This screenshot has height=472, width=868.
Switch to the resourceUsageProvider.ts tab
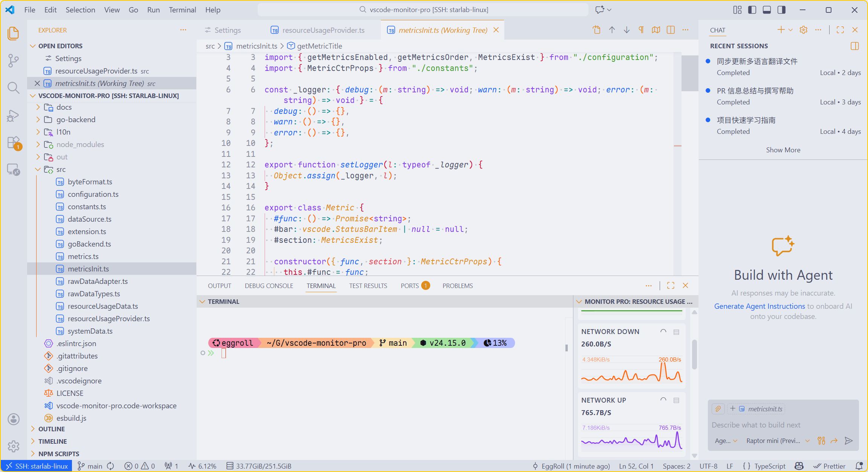click(x=318, y=30)
